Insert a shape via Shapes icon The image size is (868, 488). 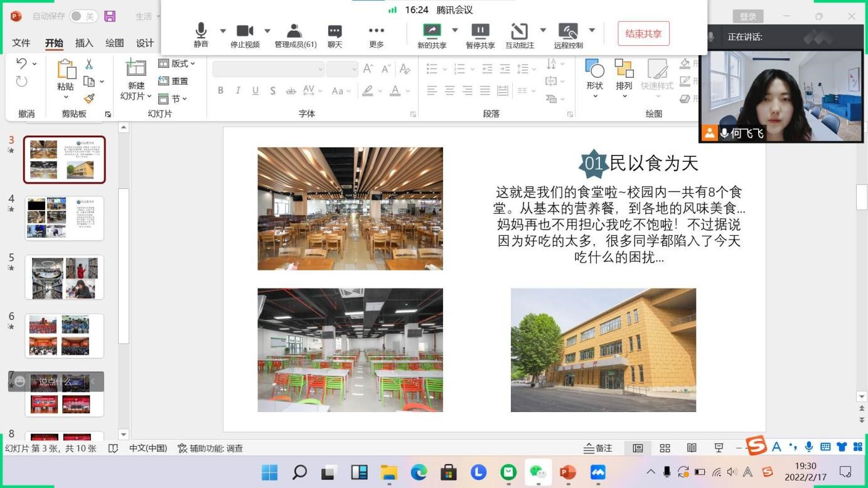tap(594, 74)
